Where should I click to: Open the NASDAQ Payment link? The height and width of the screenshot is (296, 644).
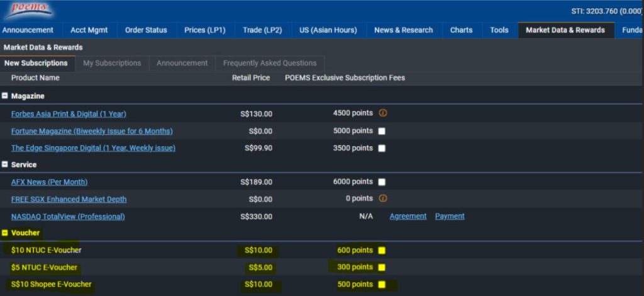450,216
